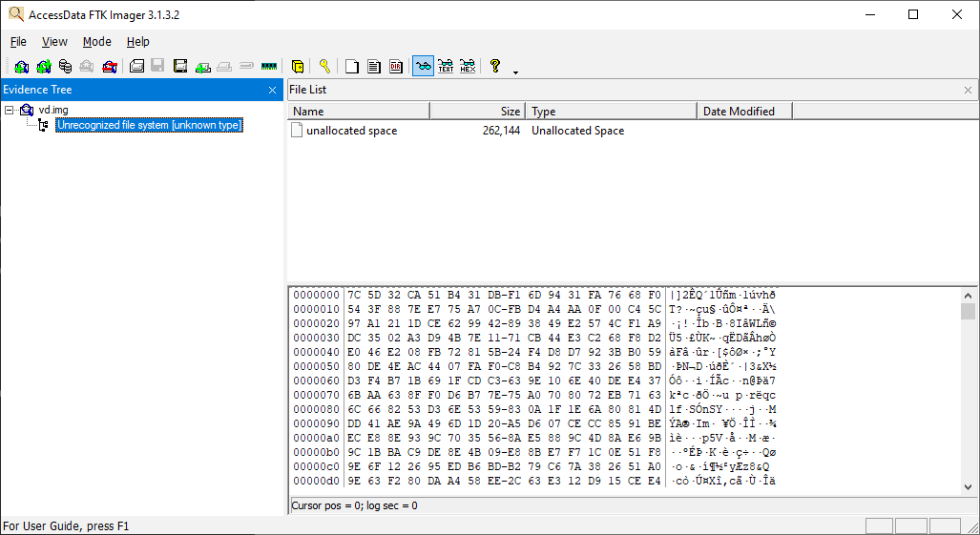Click the partition icon beside Unrecognized file system
The image size is (980, 535).
coord(43,126)
